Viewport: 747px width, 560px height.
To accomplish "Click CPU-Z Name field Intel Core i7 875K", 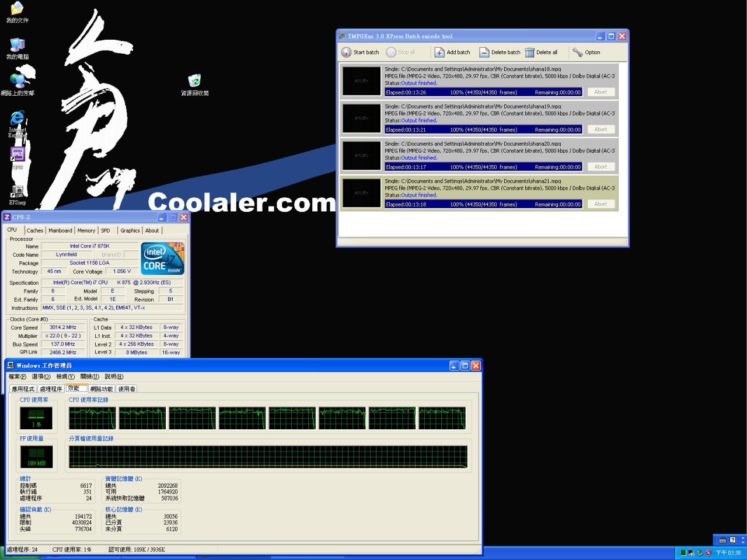I will [89, 246].
